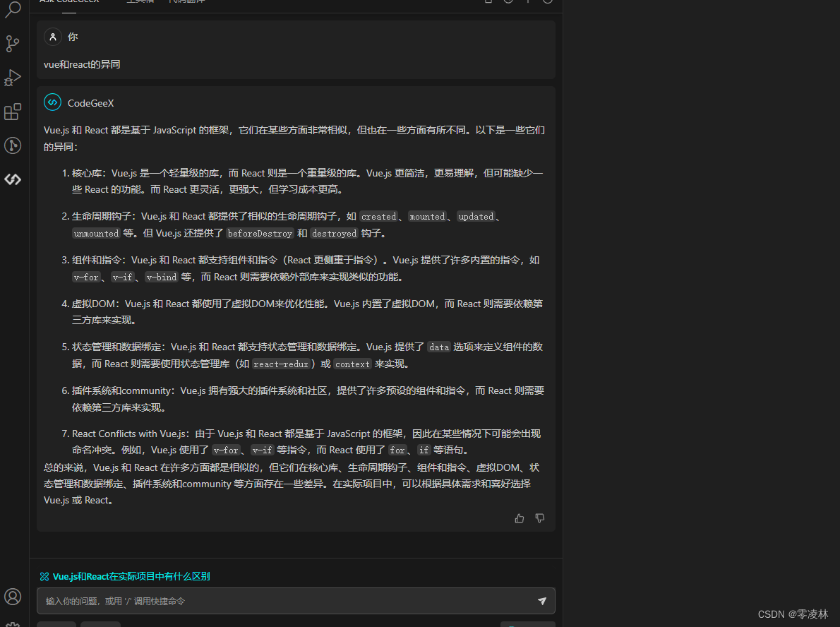Open the Accounts icon in activity bar
Image resolution: width=840 pixels, height=627 pixels.
click(12, 597)
